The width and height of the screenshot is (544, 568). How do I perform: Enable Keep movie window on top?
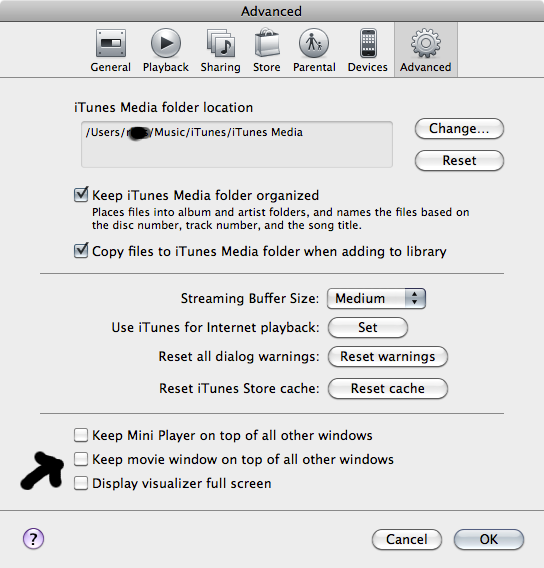[x=81, y=459]
